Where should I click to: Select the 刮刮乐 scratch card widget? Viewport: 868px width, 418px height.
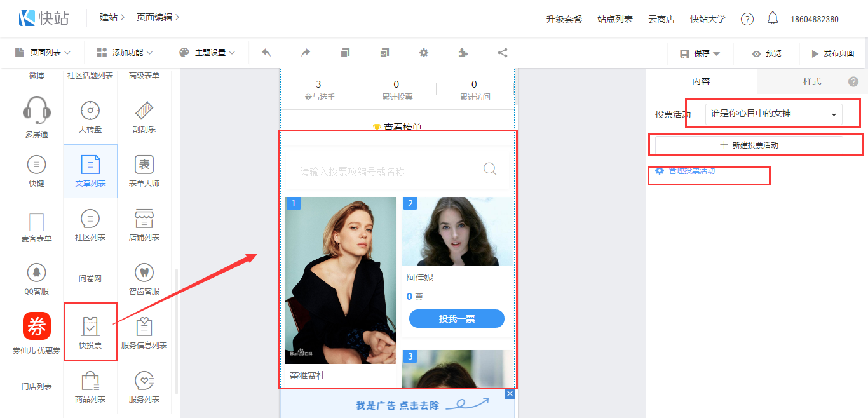144,117
